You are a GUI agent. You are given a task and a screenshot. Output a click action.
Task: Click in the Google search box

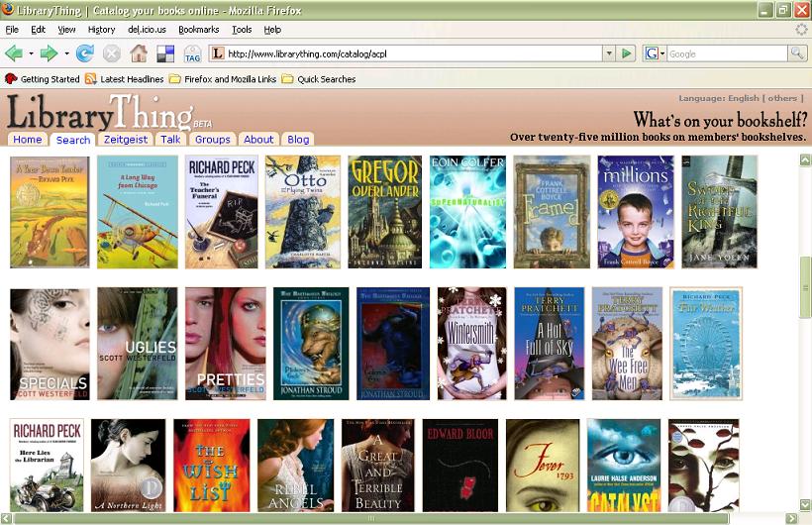[727, 53]
